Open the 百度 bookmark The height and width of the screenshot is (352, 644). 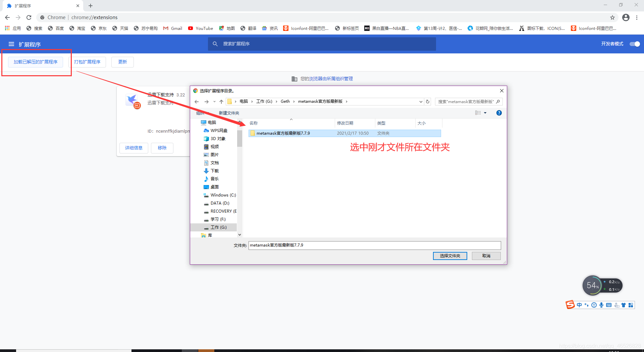click(x=56, y=28)
